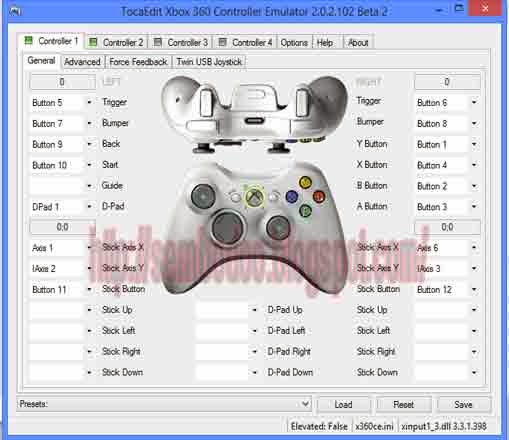Click the Controller 3 status icon
This screenshot has height=440, width=509.
coord(157,42)
